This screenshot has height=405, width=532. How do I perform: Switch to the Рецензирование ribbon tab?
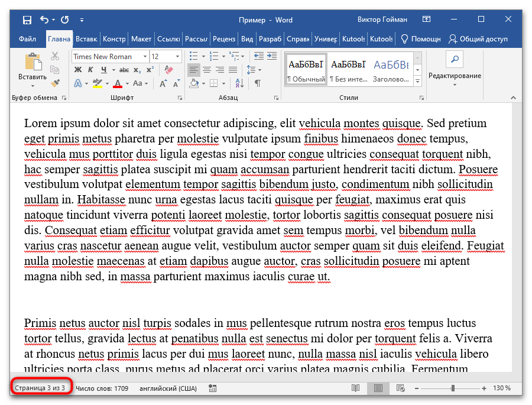223,39
